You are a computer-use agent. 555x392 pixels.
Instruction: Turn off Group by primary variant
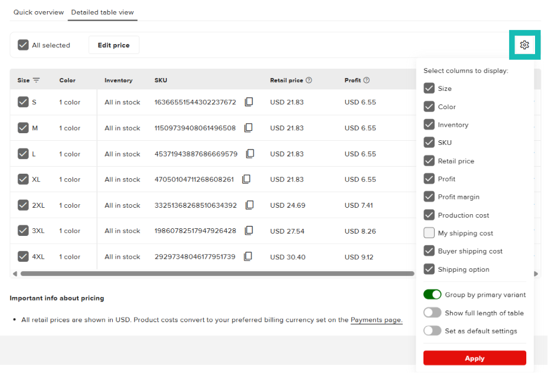tap(432, 295)
